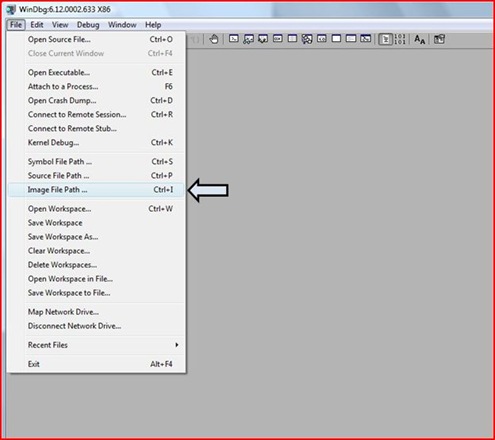Open the View menu
495x440 pixels.
click(x=60, y=25)
